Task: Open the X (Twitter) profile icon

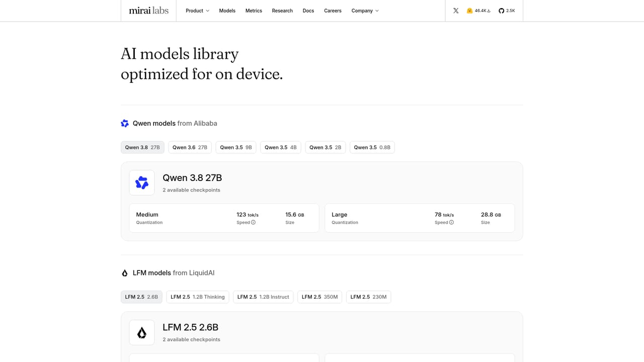Action: [456, 11]
